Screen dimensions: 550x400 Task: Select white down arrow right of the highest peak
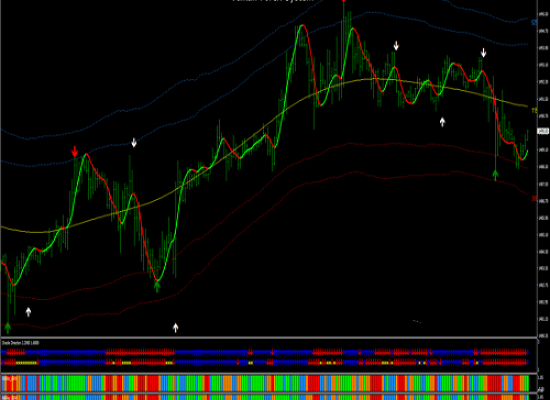(x=396, y=46)
